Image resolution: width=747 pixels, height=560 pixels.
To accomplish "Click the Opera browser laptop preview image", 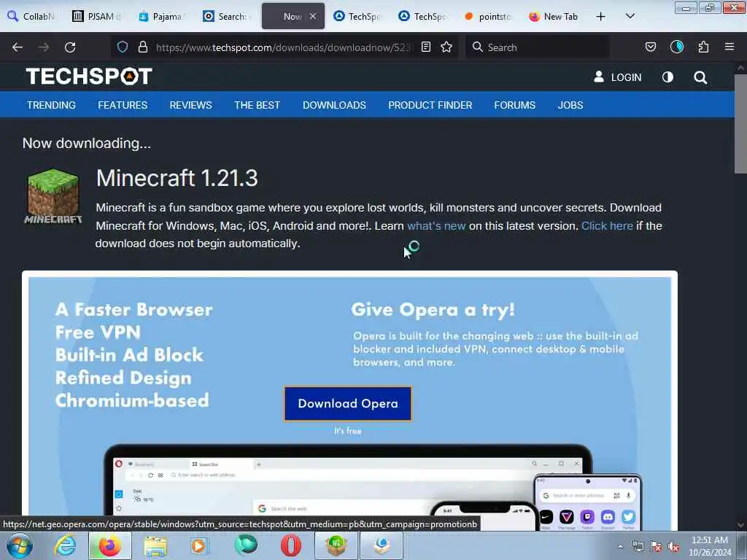I will 348,486.
